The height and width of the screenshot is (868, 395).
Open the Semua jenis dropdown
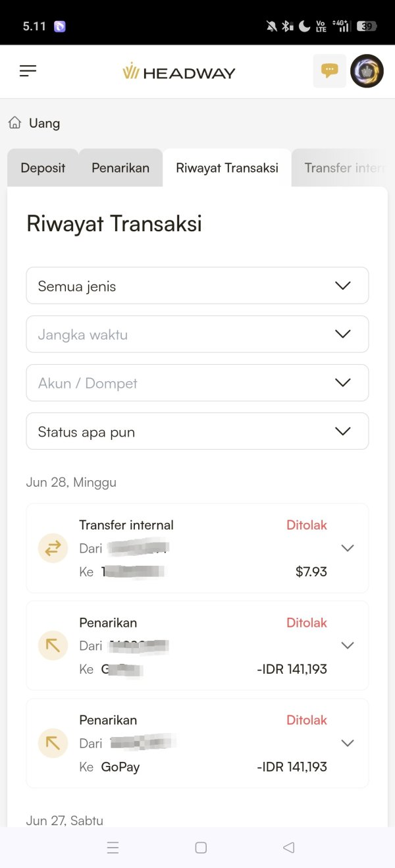(x=197, y=286)
